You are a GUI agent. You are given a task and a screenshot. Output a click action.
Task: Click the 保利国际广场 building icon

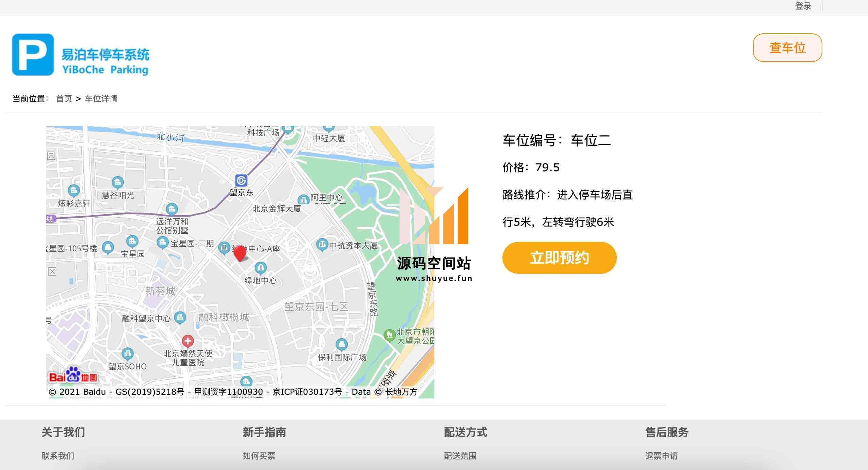tap(341, 345)
